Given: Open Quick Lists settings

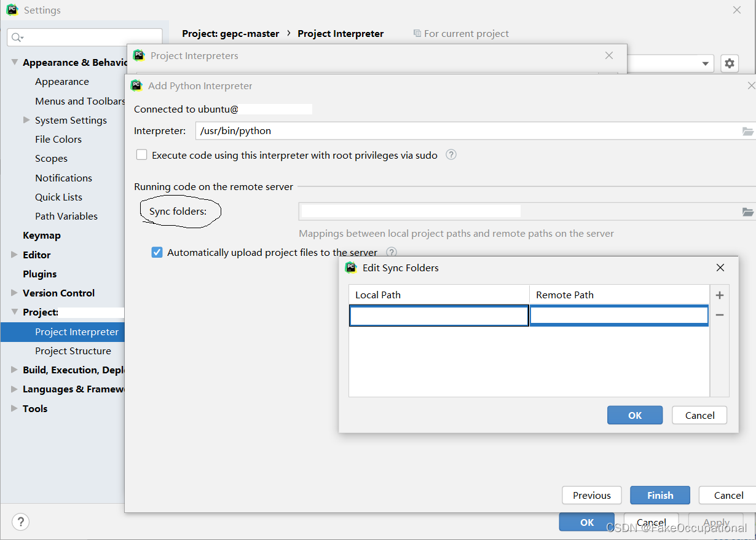Looking at the screenshot, I should tap(58, 197).
